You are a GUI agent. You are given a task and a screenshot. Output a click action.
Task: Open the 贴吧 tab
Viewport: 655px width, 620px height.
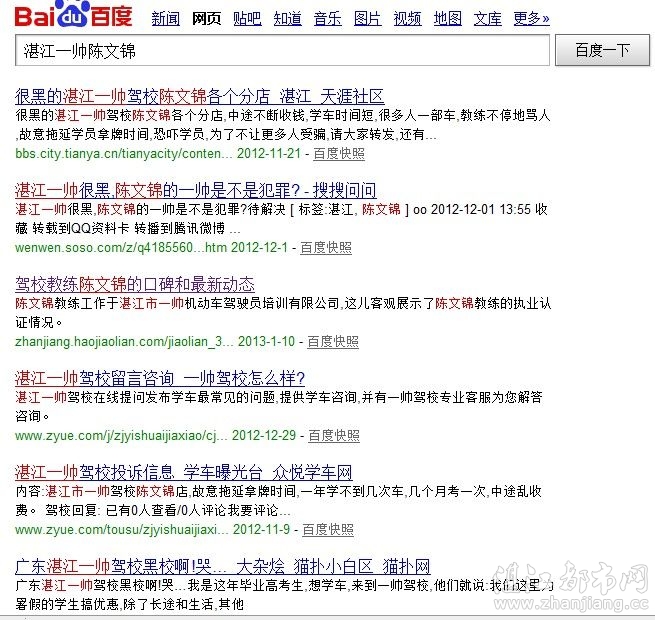coord(247,19)
